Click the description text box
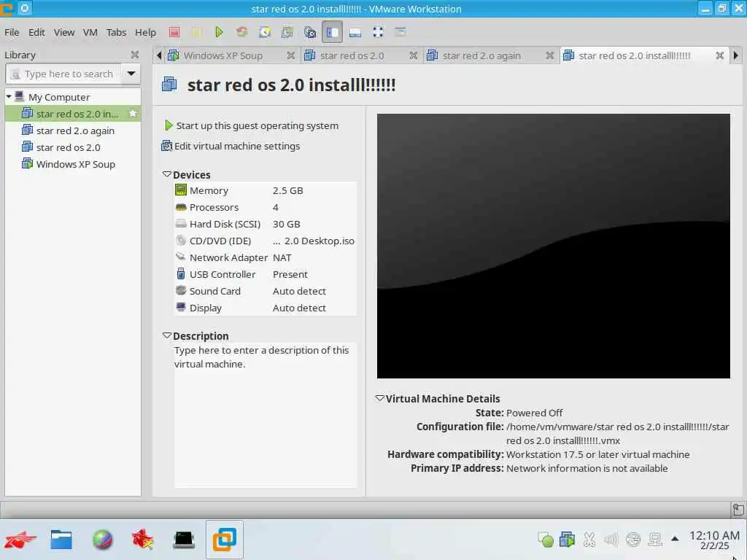747x560 pixels. click(x=265, y=415)
